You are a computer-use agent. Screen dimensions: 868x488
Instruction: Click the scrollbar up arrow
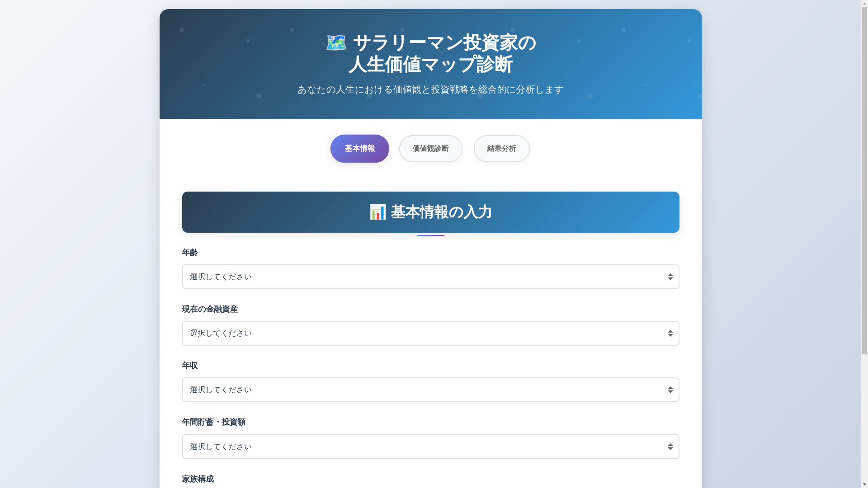pyautogui.click(x=864, y=3)
